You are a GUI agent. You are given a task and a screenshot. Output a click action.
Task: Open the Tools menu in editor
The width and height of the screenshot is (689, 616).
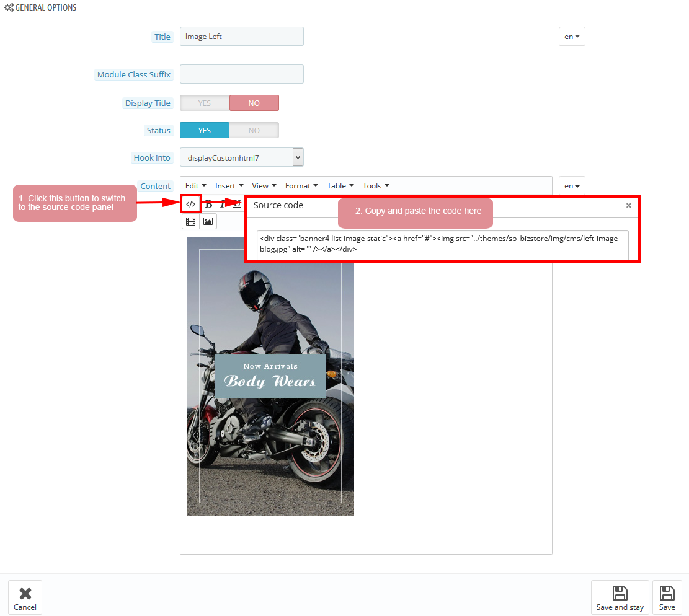376,186
